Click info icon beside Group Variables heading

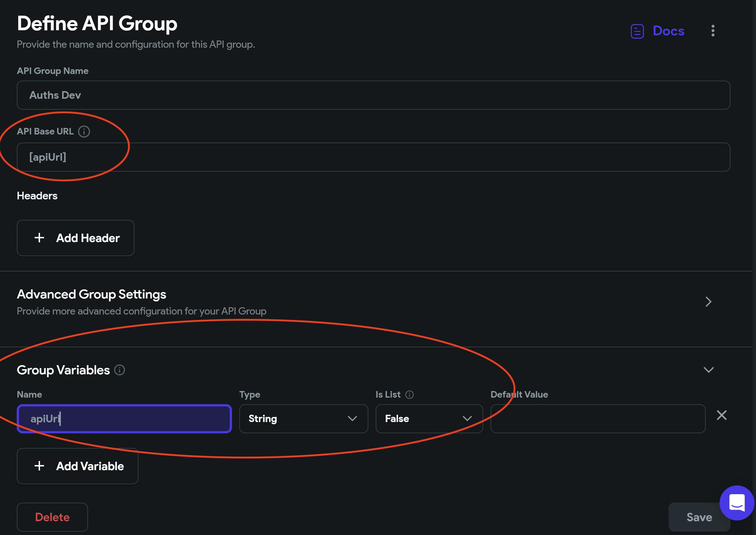click(x=119, y=370)
